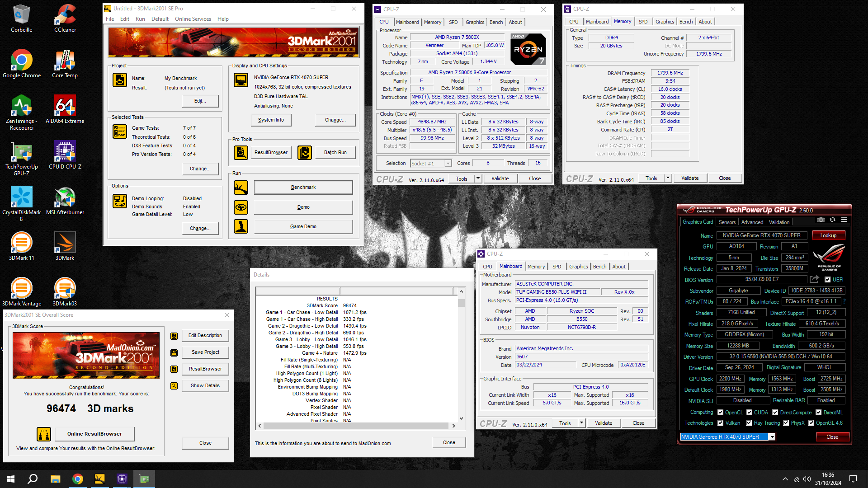Click Change button under Selected Tests
Screen dimensions: 868x488
[x=200, y=169]
